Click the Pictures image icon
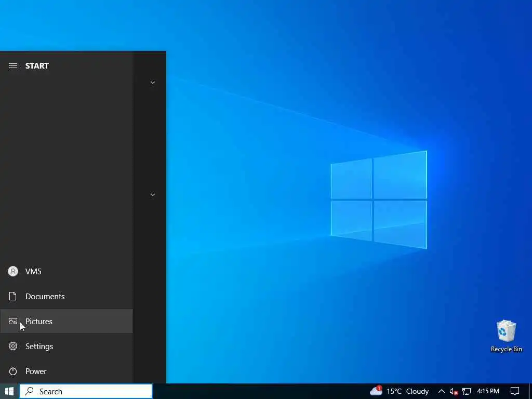 (13, 321)
